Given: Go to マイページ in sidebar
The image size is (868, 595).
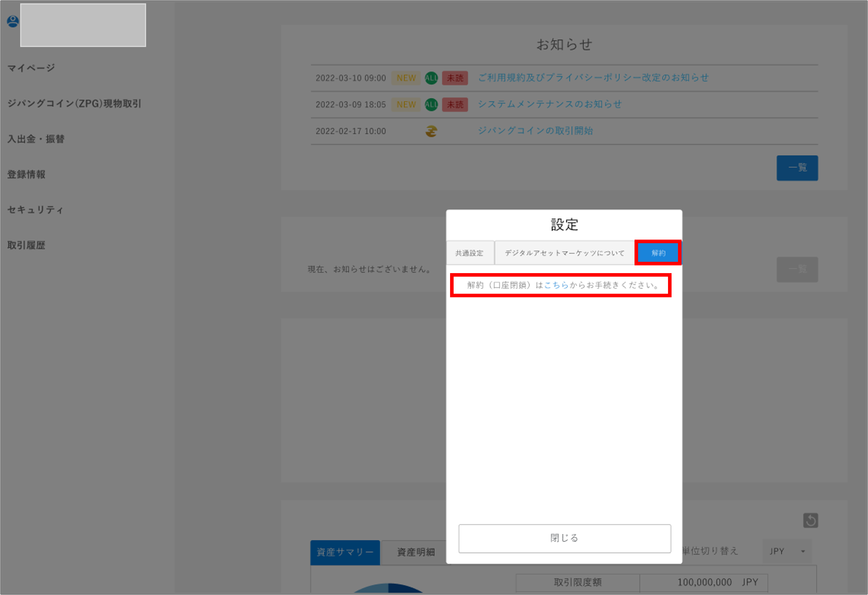Looking at the screenshot, I should [x=31, y=68].
